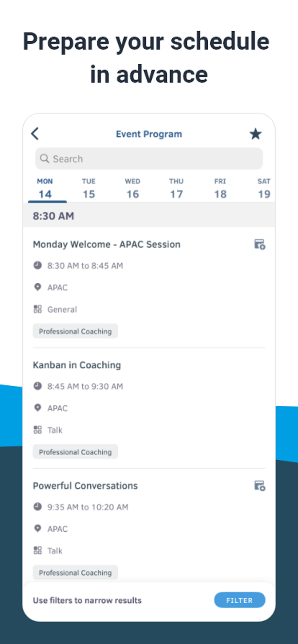Open the Powerful Conversations session title
Image resolution: width=298 pixels, height=644 pixels.
[85, 486]
